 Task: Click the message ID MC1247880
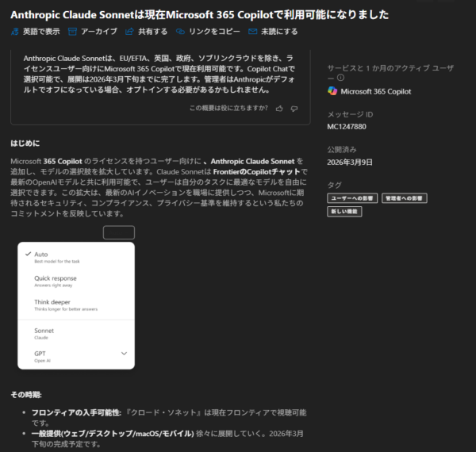click(x=347, y=127)
